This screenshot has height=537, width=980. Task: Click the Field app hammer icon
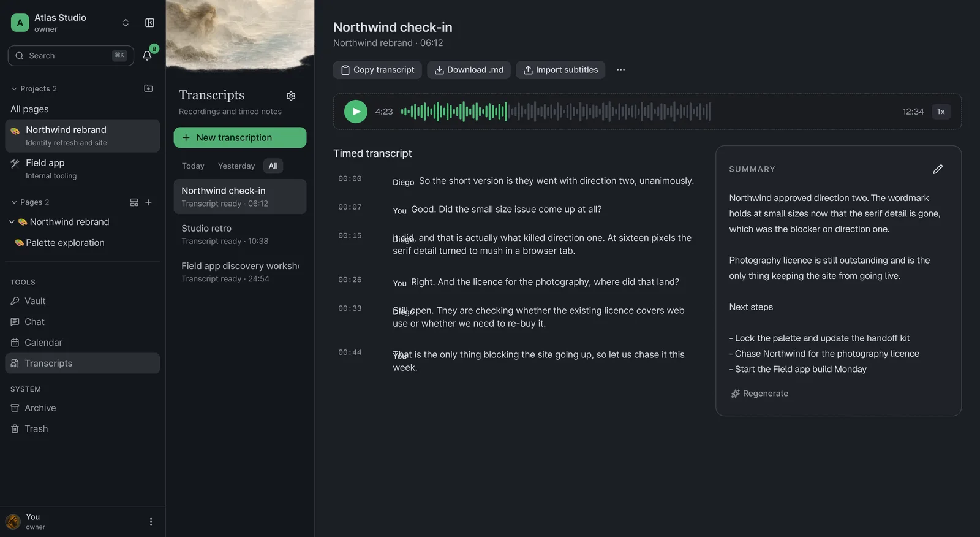click(15, 163)
